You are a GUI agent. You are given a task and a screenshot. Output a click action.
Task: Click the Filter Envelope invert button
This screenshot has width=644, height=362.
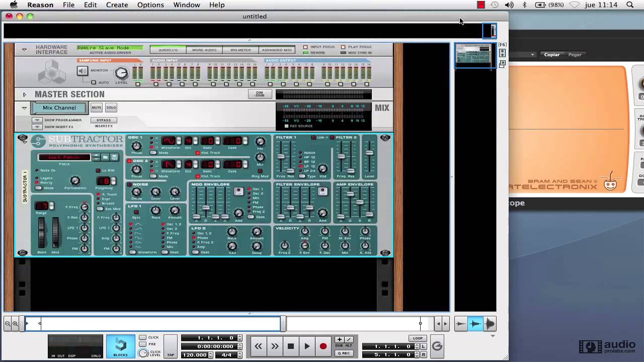tap(323, 191)
